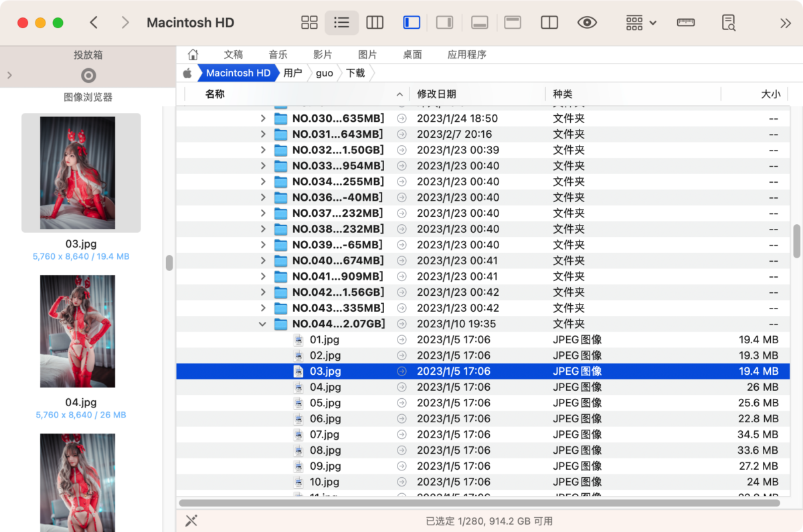Screen dimensions: 803x532
Task: Sort by 修改日期 column header
Action: click(436, 94)
